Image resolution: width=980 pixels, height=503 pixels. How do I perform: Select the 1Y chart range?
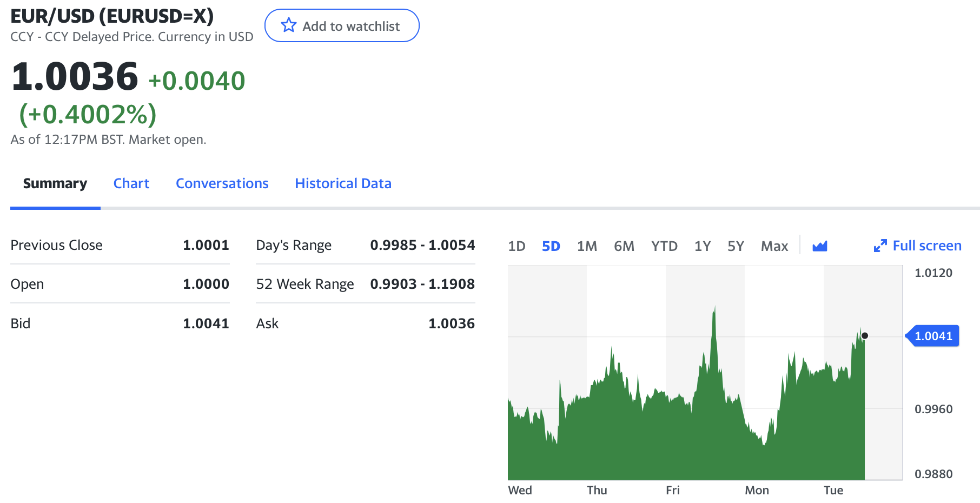click(703, 246)
